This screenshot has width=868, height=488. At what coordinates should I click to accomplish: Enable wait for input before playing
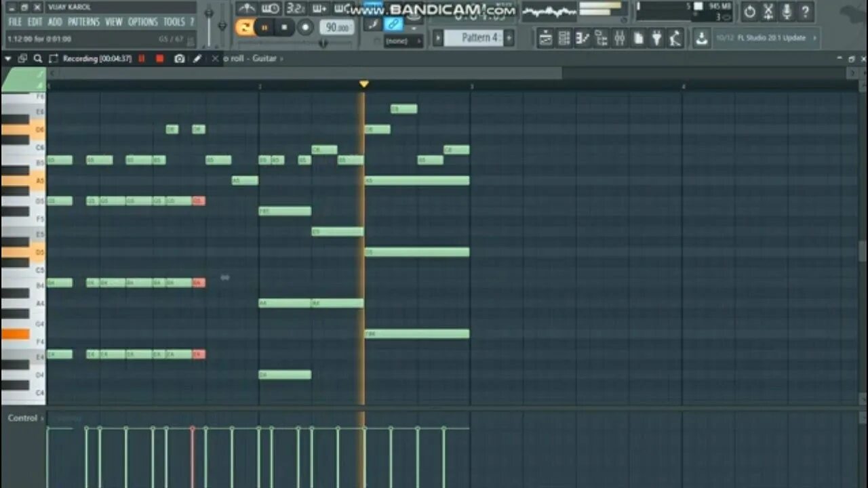point(271,9)
